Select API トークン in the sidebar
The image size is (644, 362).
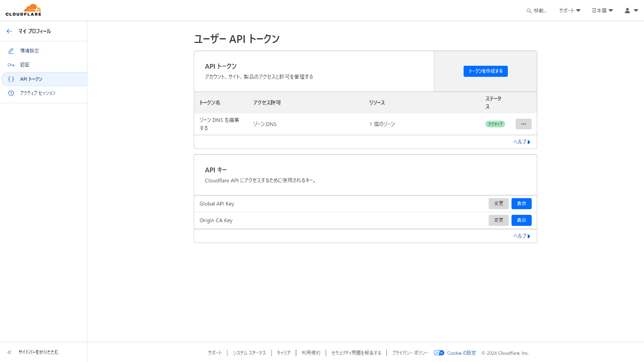[44, 79]
